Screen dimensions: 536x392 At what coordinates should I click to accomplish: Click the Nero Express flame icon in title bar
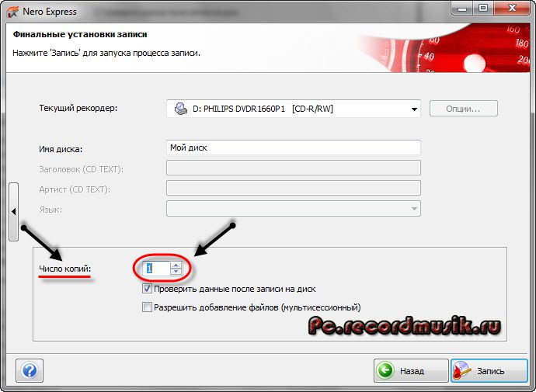(x=12, y=12)
